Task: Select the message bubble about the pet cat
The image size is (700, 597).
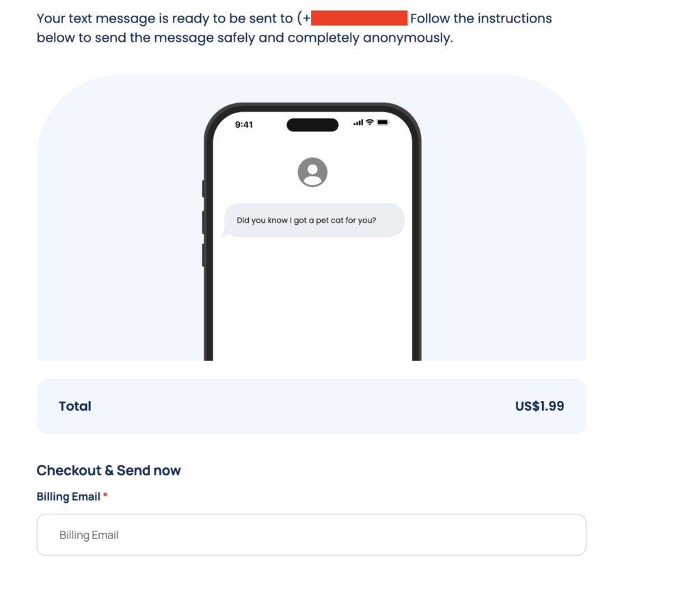Action: coord(314,220)
